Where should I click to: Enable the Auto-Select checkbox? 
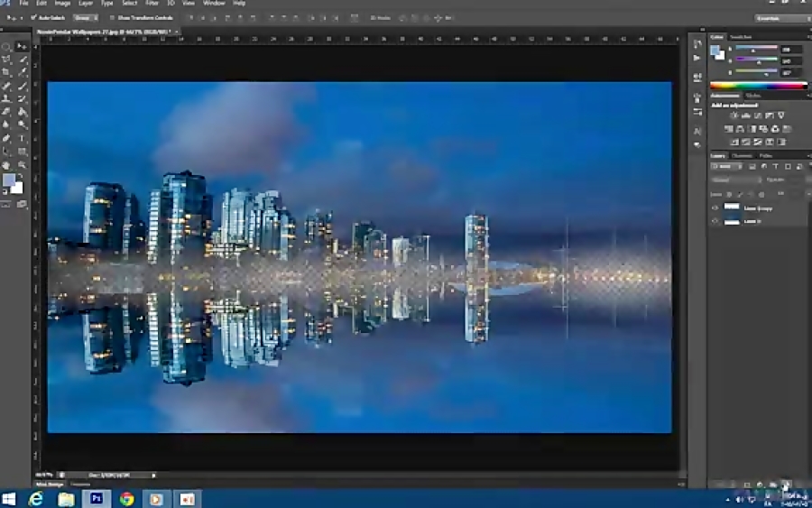click(34, 17)
